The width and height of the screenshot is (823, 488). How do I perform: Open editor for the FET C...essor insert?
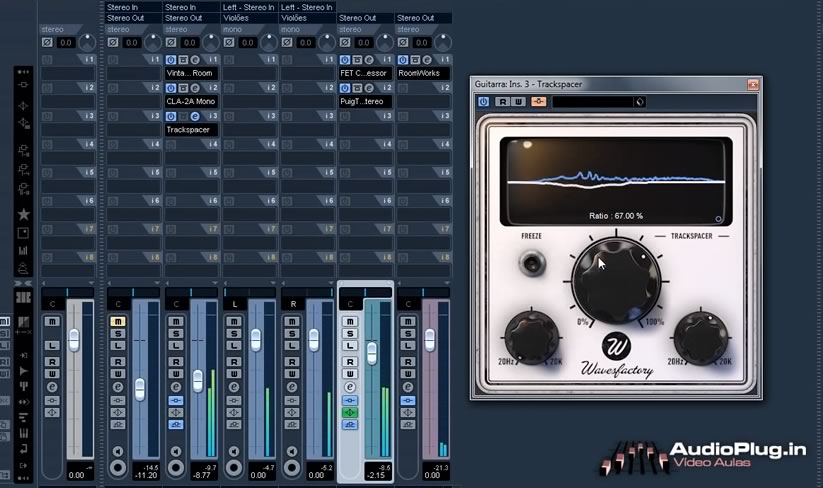point(369,60)
